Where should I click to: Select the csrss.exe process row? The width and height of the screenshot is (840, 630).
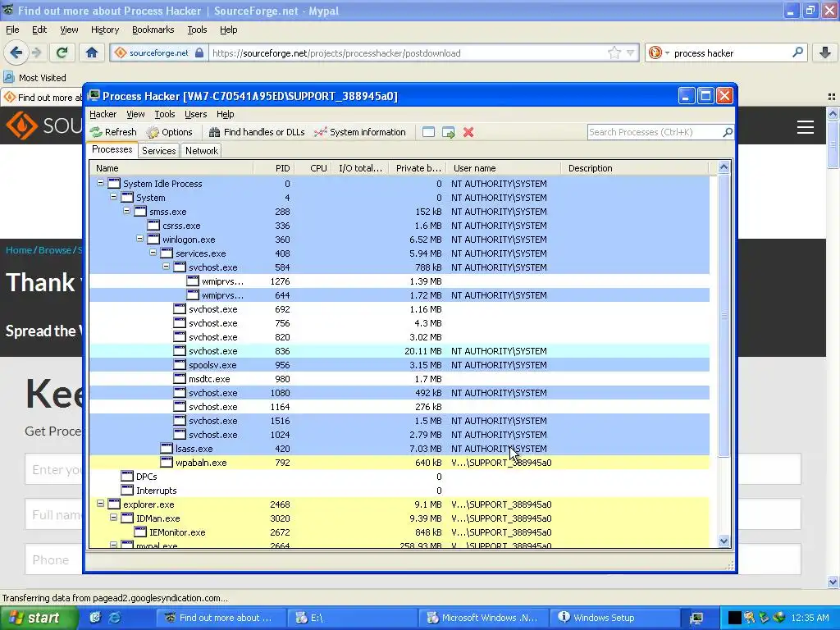tap(399, 226)
